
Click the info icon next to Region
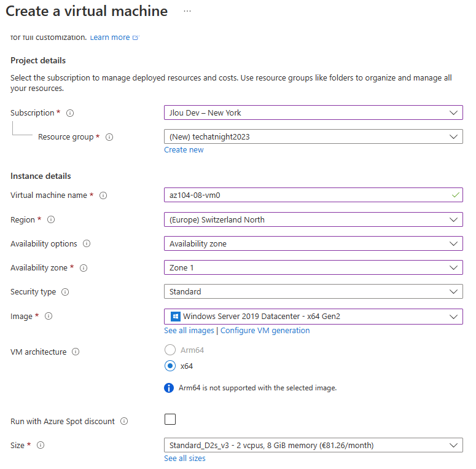[51, 219]
